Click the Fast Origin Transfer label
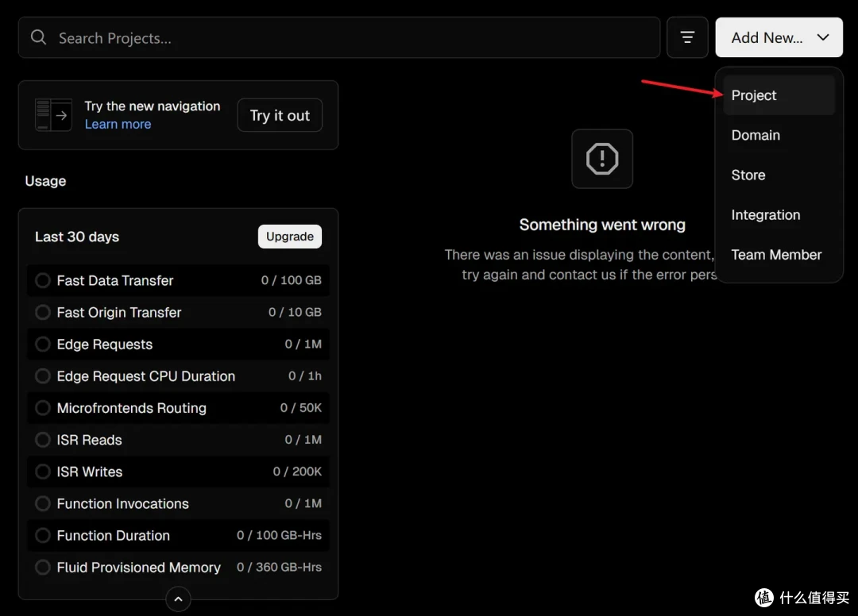 click(118, 312)
